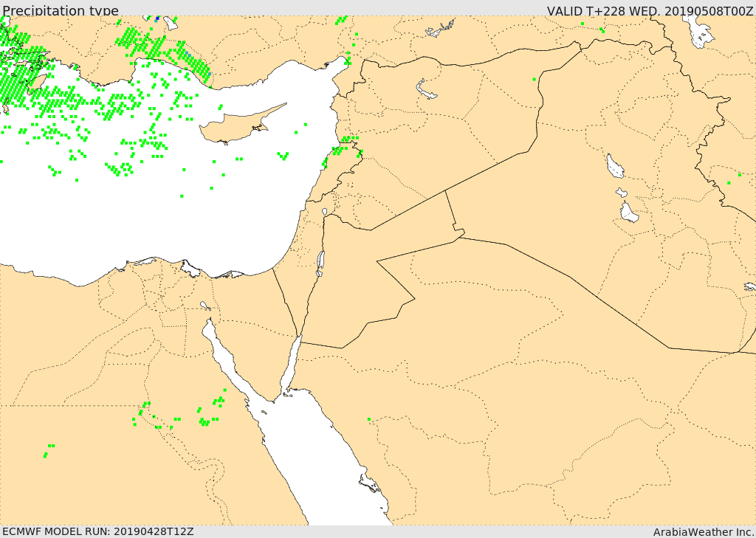This screenshot has height=538, width=756.
Task: Click the 'VALID T+228 WED. 20190508T00Z' label
Action: [650, 10]
